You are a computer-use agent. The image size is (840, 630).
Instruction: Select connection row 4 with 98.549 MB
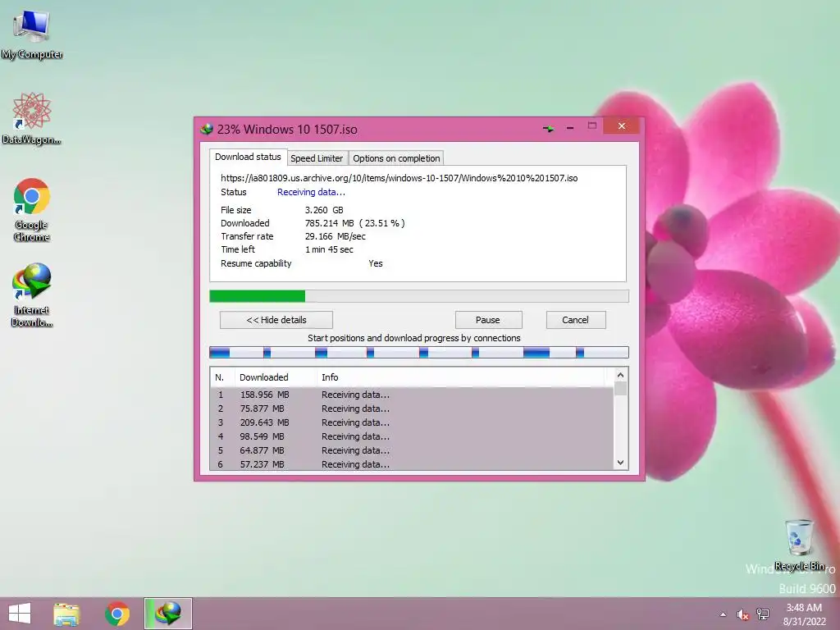pyautogui.click(x=412, y=436)
